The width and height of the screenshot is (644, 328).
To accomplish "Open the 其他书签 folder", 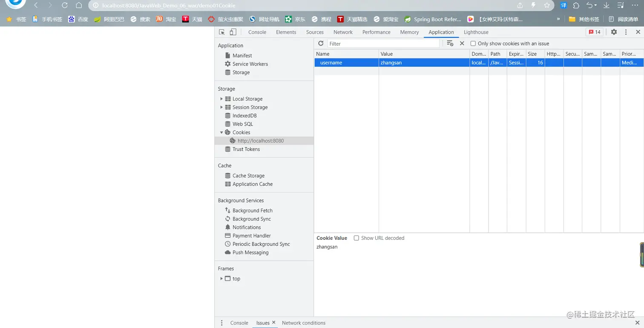I will click(584, 19).
